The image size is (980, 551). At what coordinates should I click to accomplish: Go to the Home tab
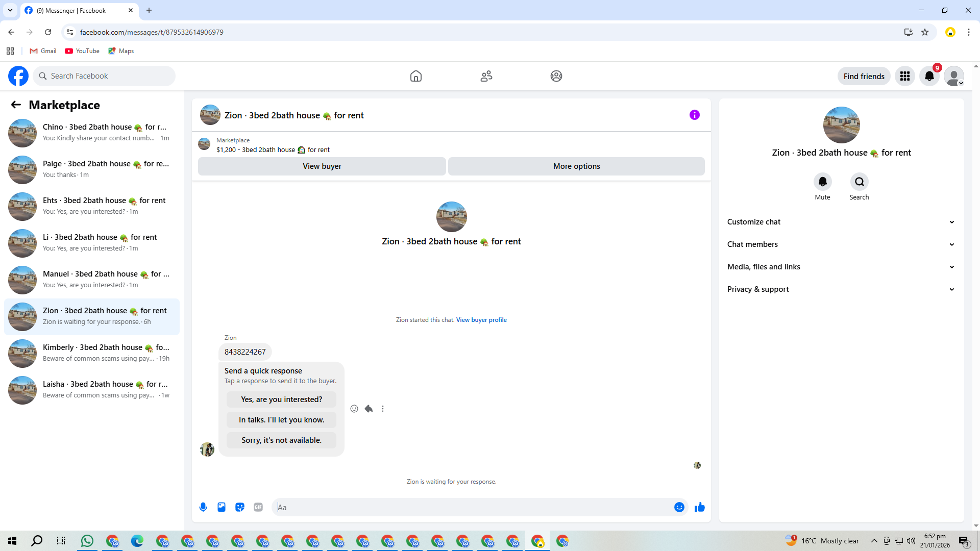pos(415,76)
